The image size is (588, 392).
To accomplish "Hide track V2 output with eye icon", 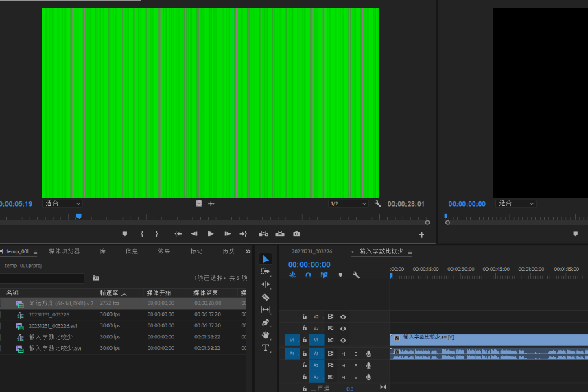I will [343, 329].
